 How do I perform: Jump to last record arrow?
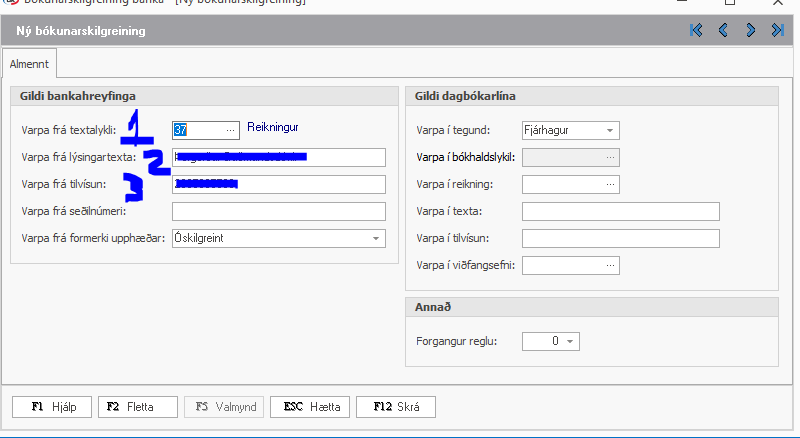click(777, 31)
